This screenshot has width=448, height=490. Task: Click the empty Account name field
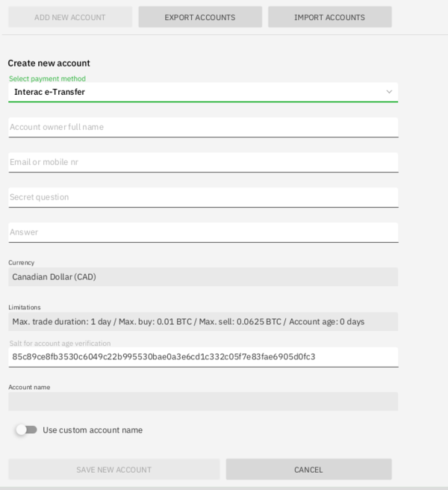[203, 402]
